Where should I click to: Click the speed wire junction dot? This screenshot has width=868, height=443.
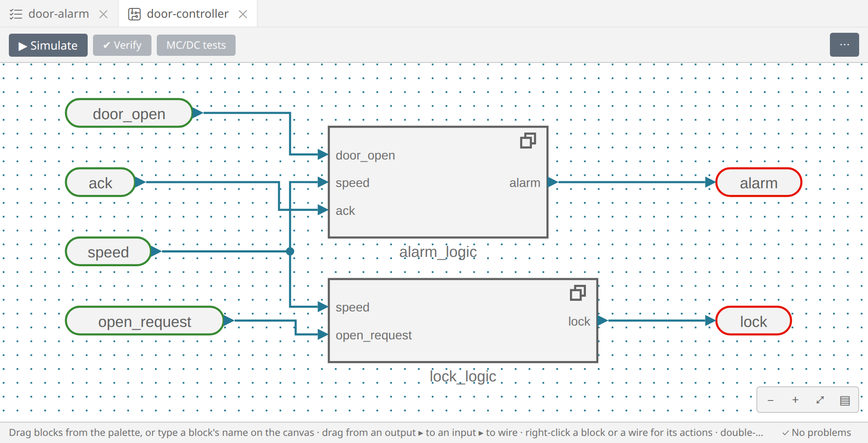(x=290, y=251)
